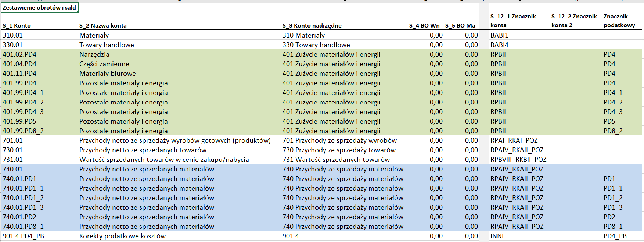
Task: Select account cell 701.01
Action: click(x=39, y=140)
